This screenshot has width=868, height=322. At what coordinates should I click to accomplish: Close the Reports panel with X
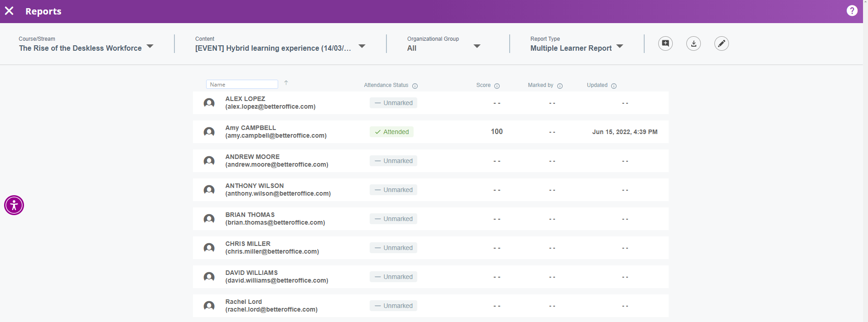(9, 11)
